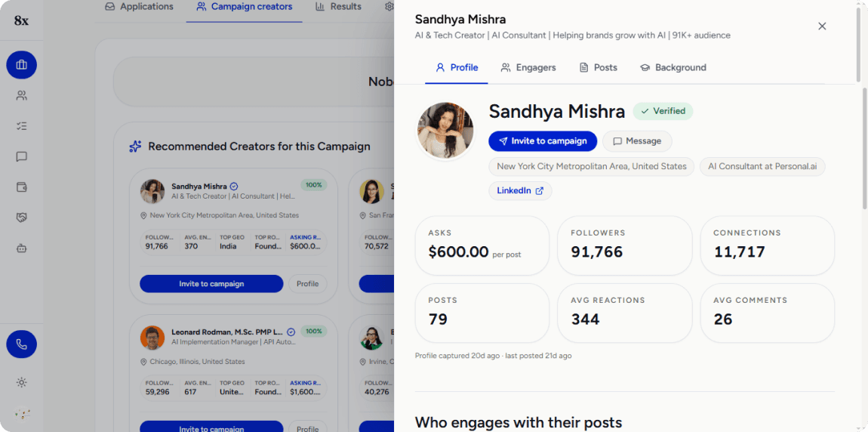Screen dimensions: 868x432
Task: Click the small logo at the sidebar bottom
Action: pos(22,414)
